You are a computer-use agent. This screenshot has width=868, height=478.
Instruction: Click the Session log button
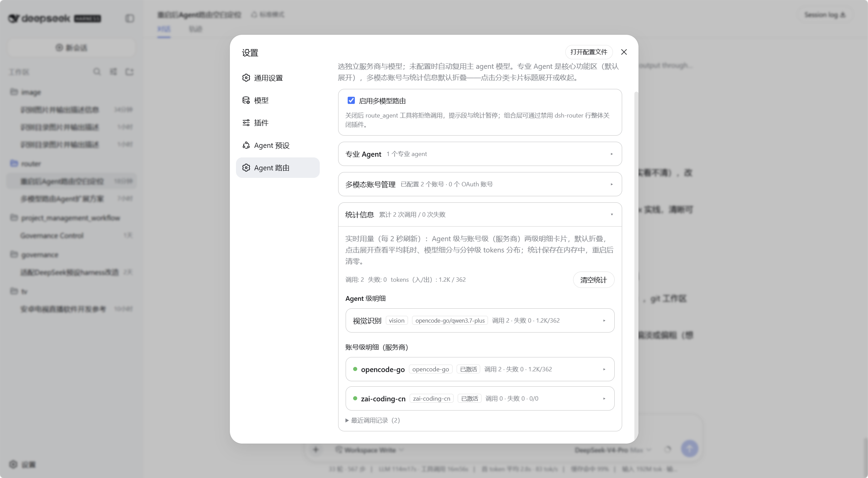coord(825,15)
